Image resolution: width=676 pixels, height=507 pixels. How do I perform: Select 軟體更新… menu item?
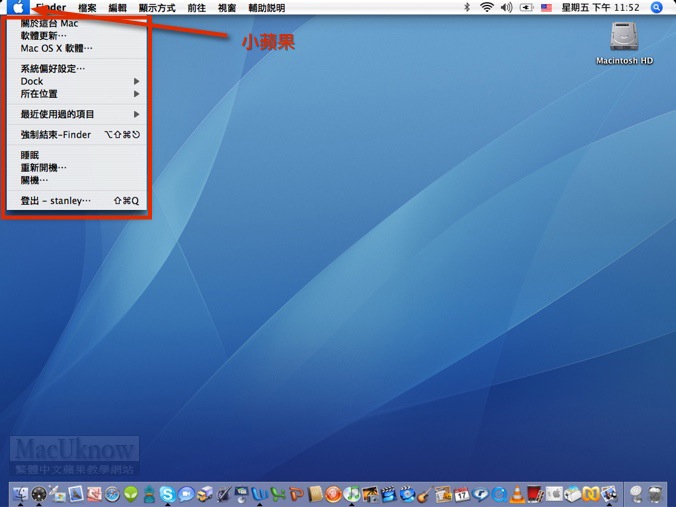pyautogui.click(x=77, y=36)
